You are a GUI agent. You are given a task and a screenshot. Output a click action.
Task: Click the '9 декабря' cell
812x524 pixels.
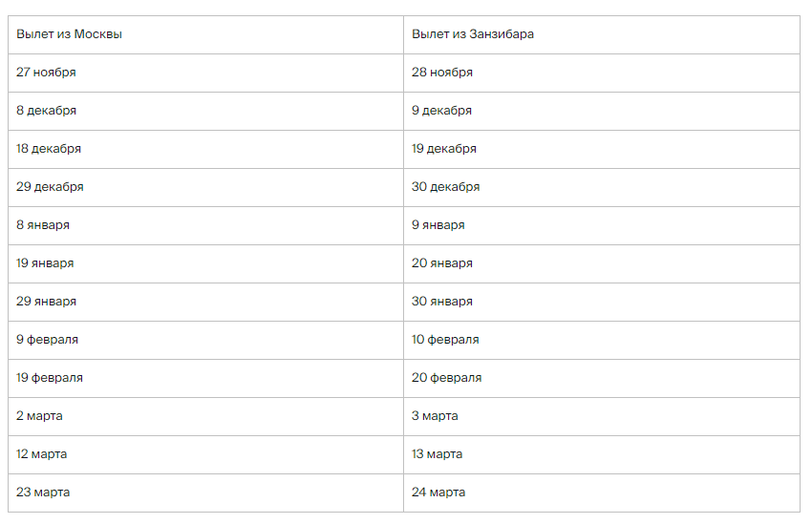click(441, 111)
